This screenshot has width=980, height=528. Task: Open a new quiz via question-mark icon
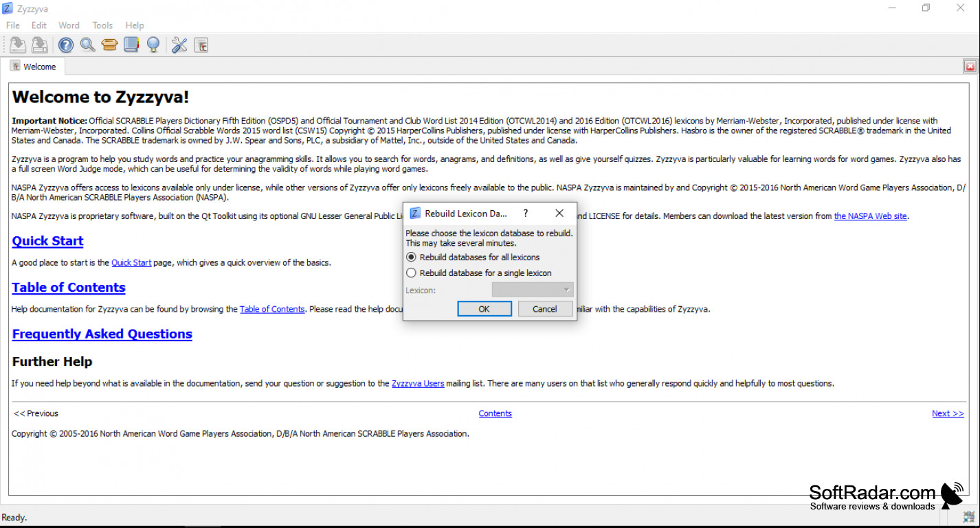[66, 45]
